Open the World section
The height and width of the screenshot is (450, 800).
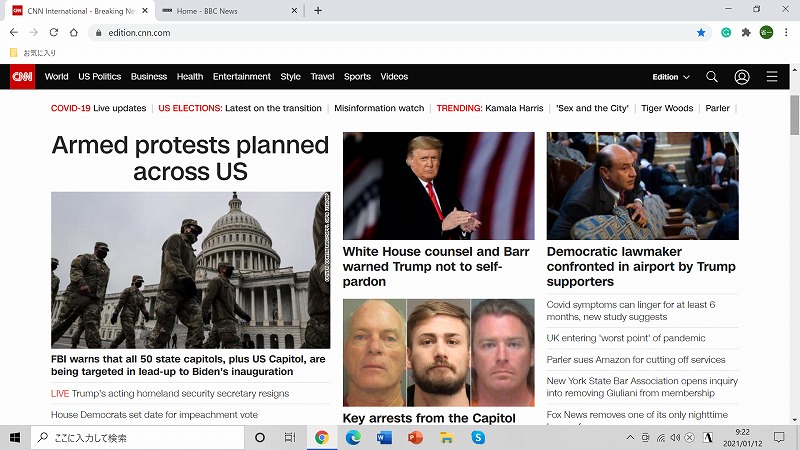[x=56, y=77]
